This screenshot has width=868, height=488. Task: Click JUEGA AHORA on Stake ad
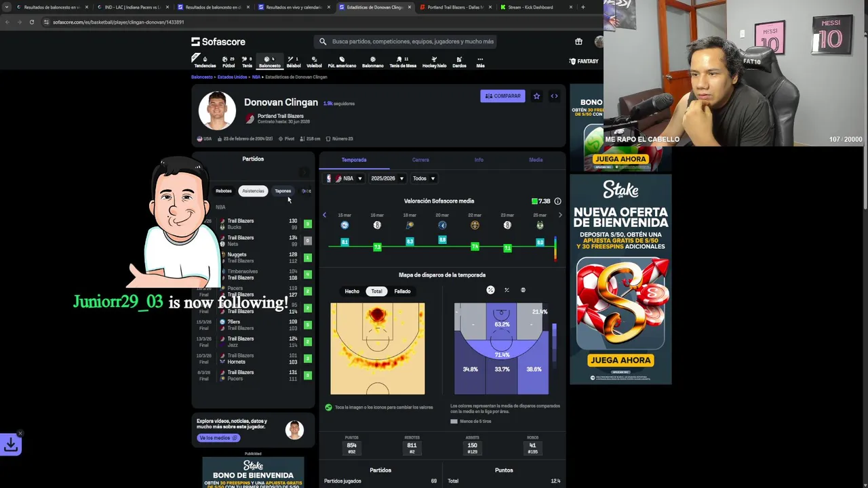point(620,360)
